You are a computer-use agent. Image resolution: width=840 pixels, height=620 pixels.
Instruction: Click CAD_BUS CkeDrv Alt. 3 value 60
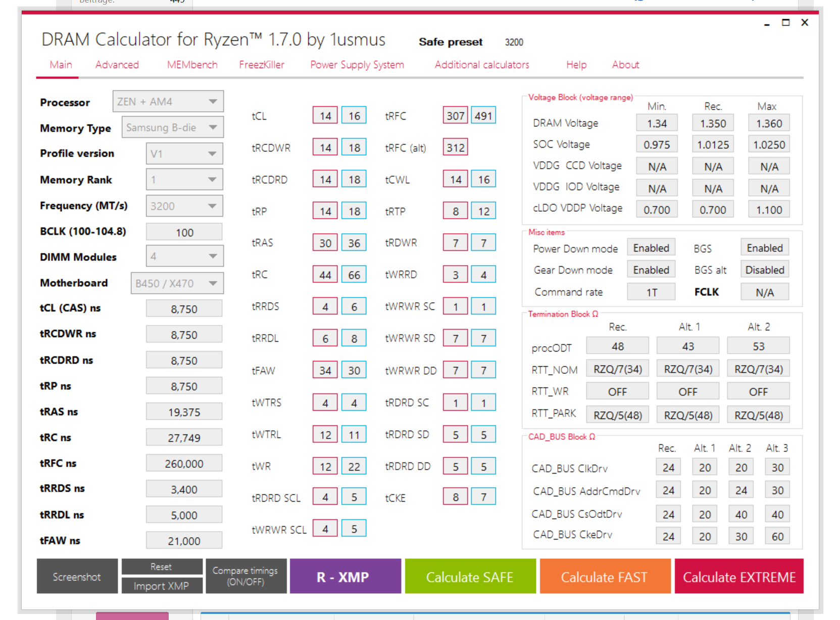coord(777,536)
